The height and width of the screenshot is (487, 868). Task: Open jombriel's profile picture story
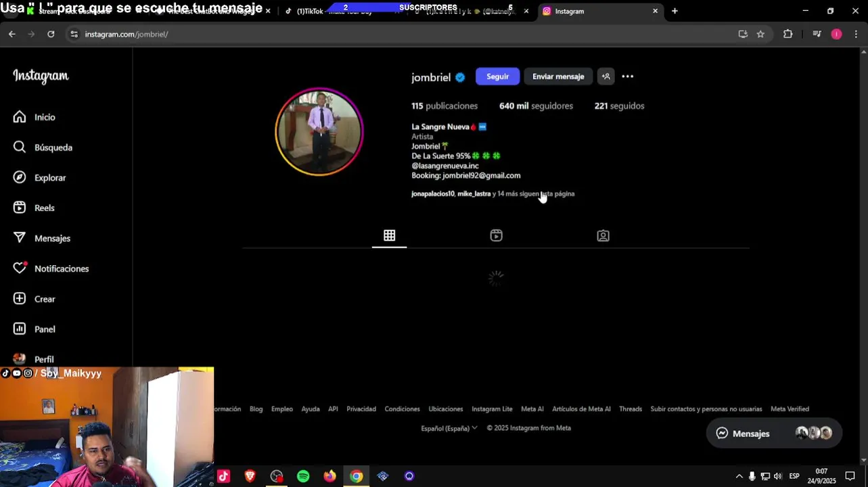pos(319,132)
